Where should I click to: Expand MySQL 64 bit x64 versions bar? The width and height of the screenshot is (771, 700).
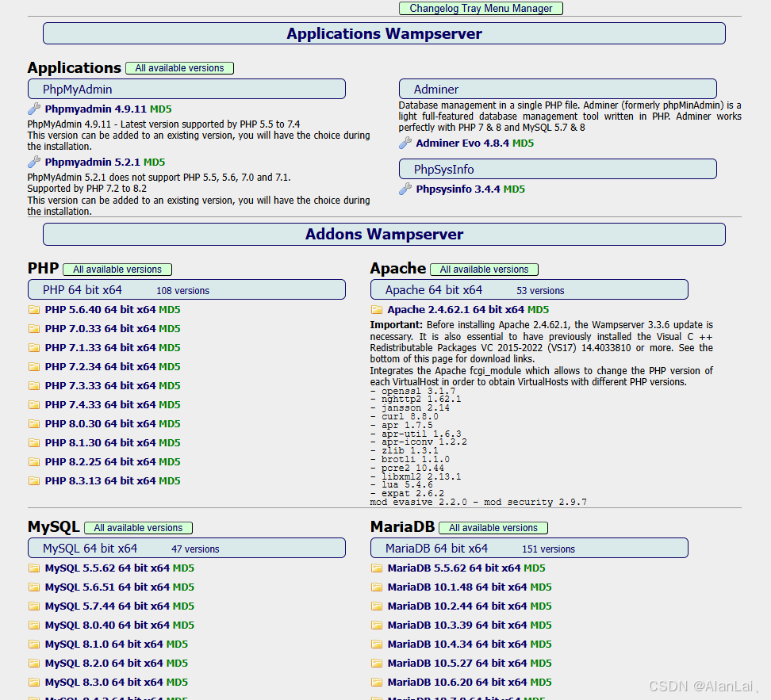point(187,548)
